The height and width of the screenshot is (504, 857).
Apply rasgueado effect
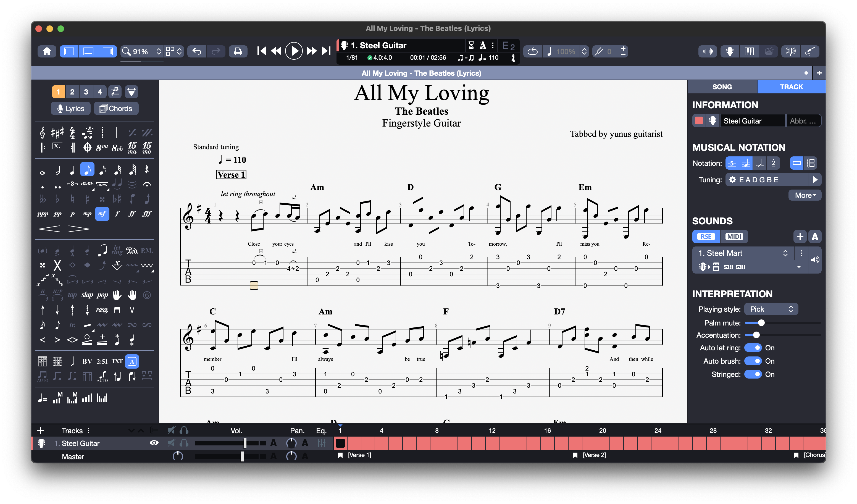point(102,310)
